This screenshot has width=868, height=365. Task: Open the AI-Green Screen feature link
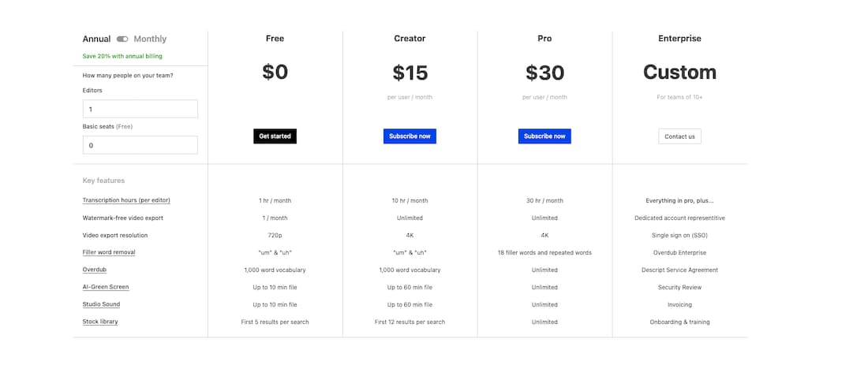click(x=106, y=287)
